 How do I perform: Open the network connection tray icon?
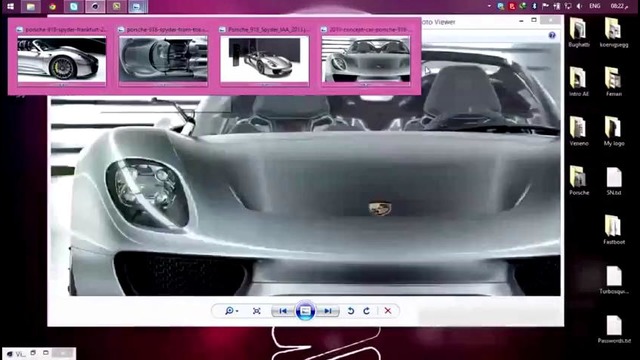click(x=568, y=6)
